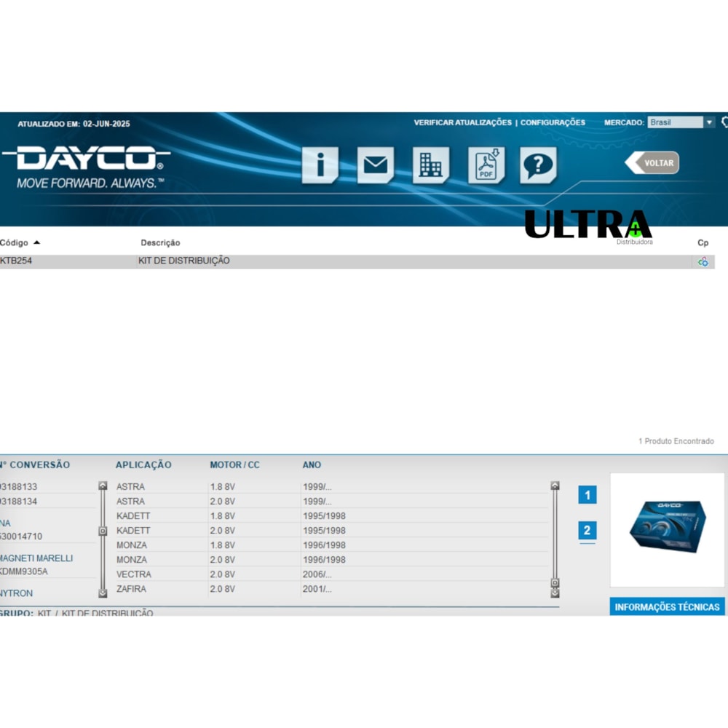The image size is (728, 728).
Task: Select ASTRA 1.8 8V application row
Action: tap(332, 486)
